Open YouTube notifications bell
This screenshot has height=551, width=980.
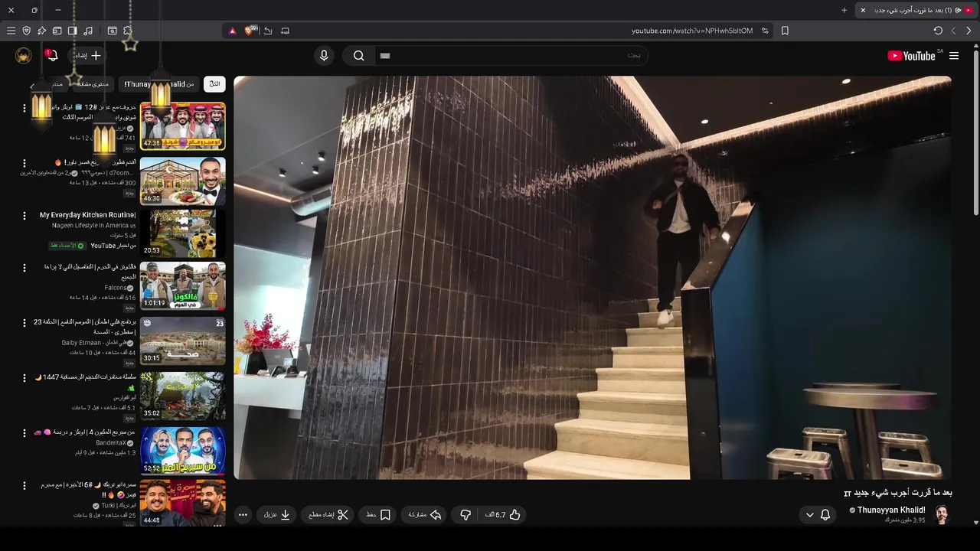point(52,55)
